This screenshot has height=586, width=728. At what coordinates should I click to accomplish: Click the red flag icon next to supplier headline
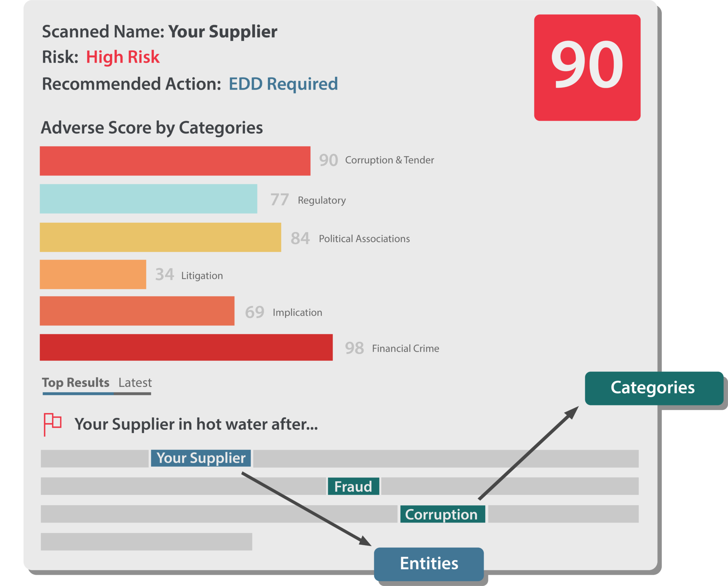click(53, 423)
